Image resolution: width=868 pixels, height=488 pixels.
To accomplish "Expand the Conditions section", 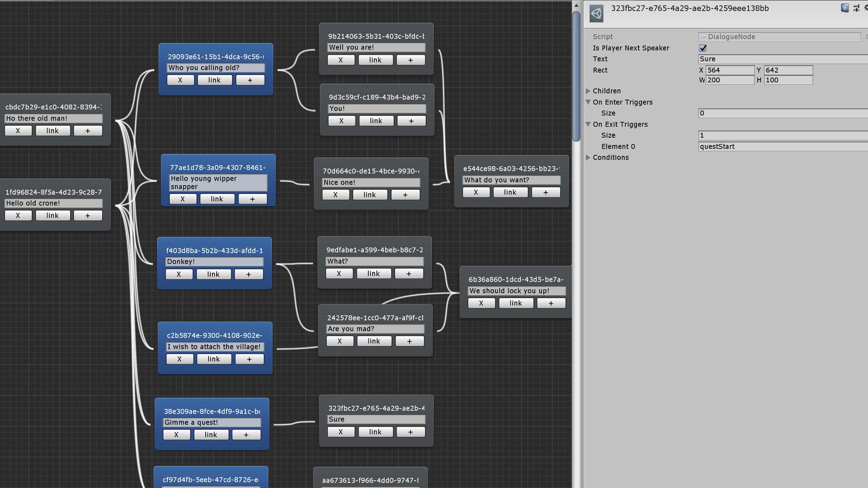I will tap(589, 157).
